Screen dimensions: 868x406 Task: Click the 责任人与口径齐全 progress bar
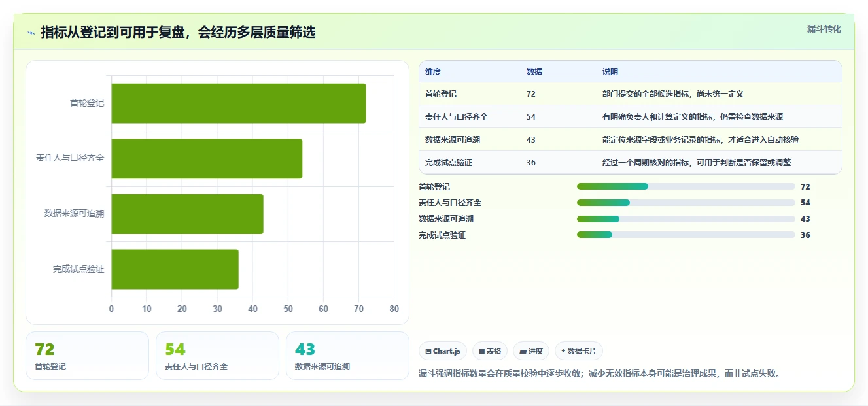pyautogui.click(x=686, y=203)
